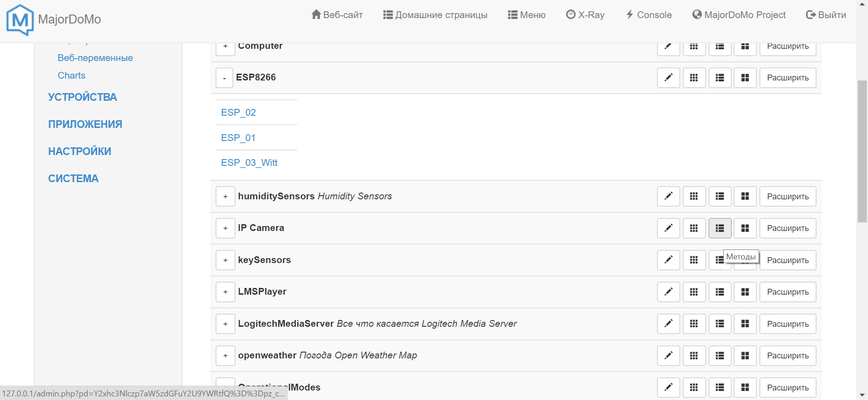Click Расширить button for IP Camera
The height and width of the screenshot is (400, 868).
pos(788,228)
